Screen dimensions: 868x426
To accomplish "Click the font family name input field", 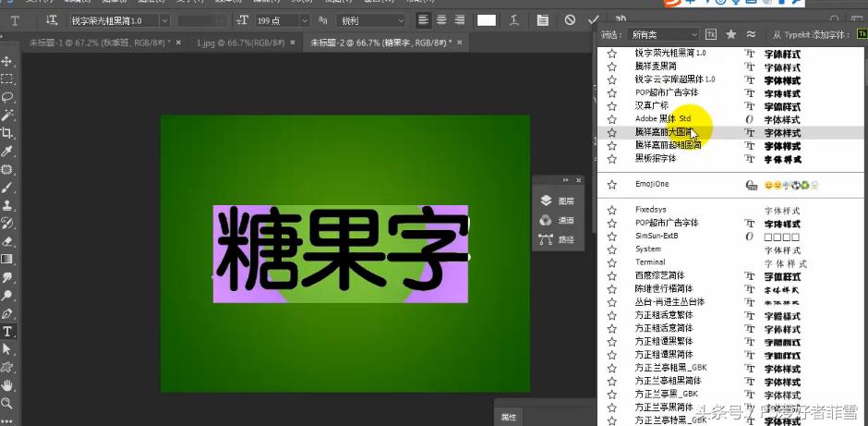I will coord(114,20).
